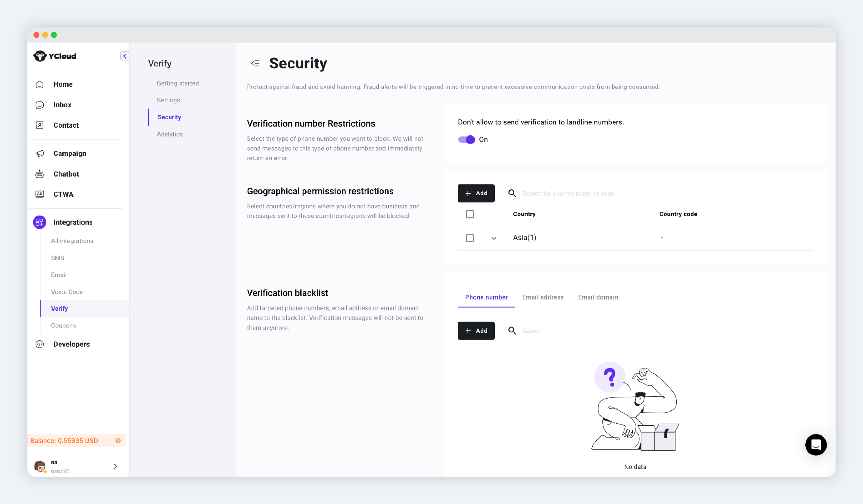Click Add in the Verification blacklist section
This screenshot has width=863, height=504.
pyautogui.click(x=476, y=331)
